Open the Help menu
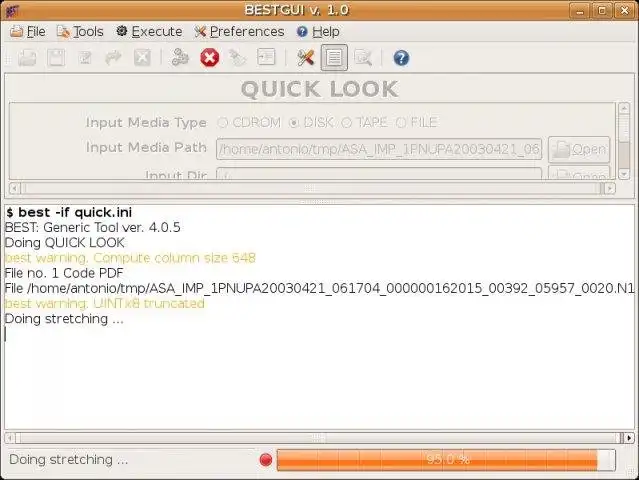The height and width of the screenshot is (480, 639). pos(318,32)
